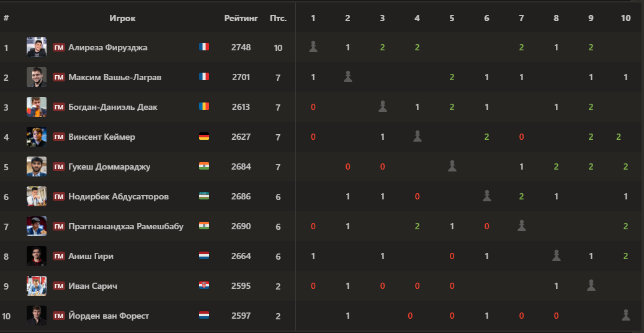
Task: Click column 10 header in the crosstable
Action: [x=625, y=18]
